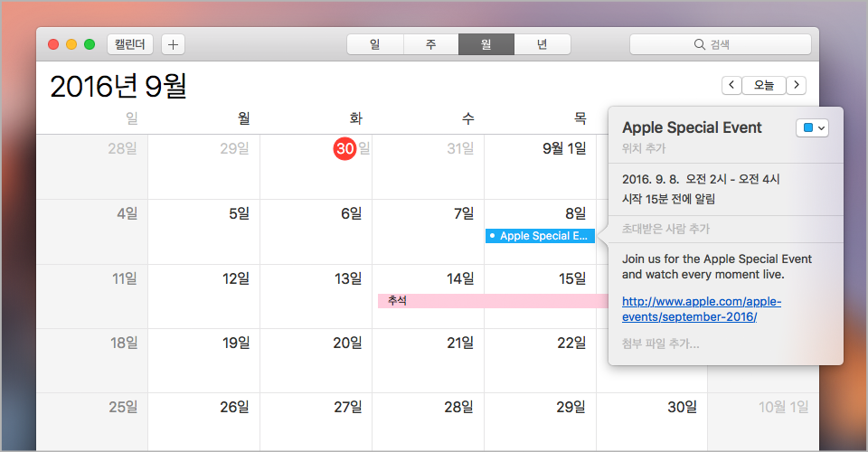Select the highlighted 30일 today cell
The height and width of the screenshot is (452, 868).
pyautogui.click(x=316, y=167)
